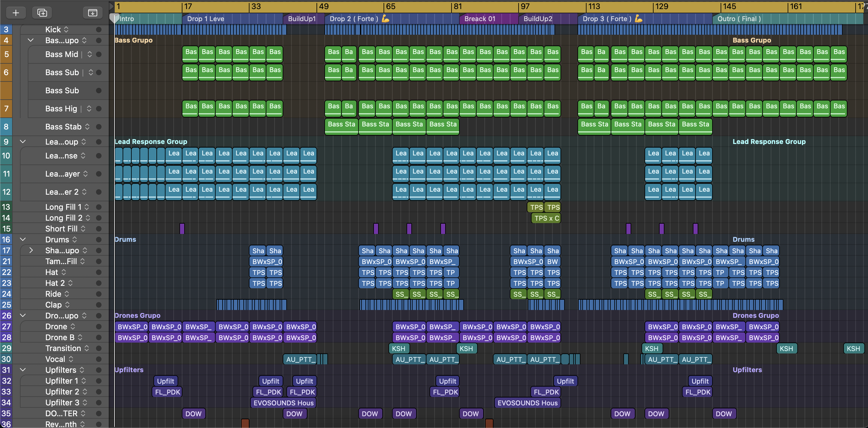Toggle the round button on Kick track
This screenshot has width=868, height=428.
(99, 30)
